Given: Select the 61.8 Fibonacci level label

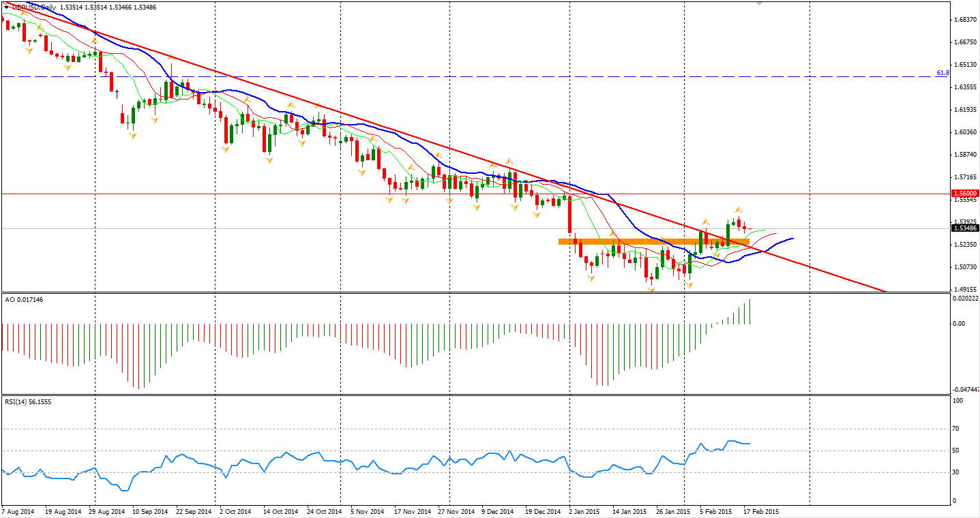Looking at the screenshot, I should 942,72.
